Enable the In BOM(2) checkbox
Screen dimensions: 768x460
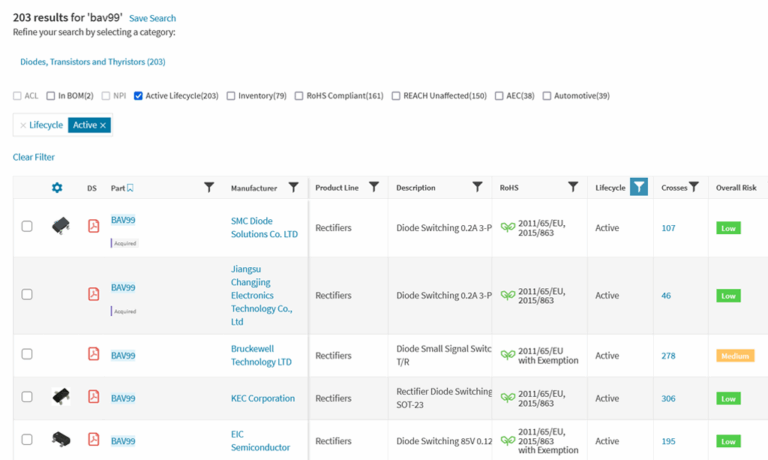[x=50, y=96]
